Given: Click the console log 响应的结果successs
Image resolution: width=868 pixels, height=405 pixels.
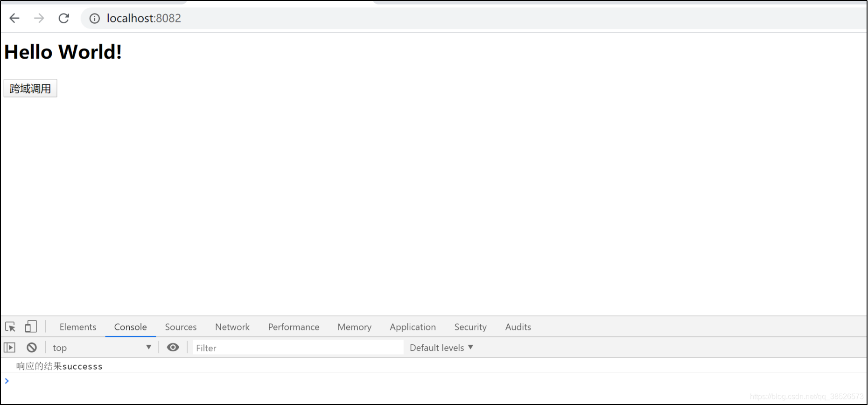Looking at the screenshot, I should [x=59, y=366].
